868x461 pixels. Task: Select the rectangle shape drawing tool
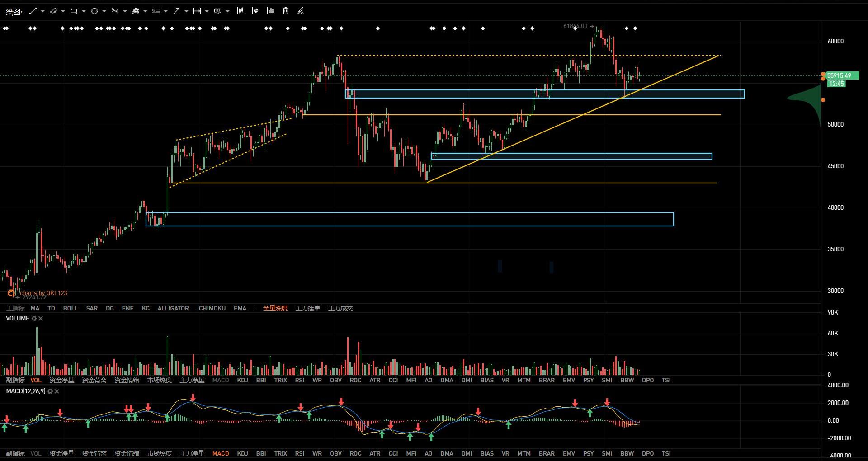(x=74, y=11)
